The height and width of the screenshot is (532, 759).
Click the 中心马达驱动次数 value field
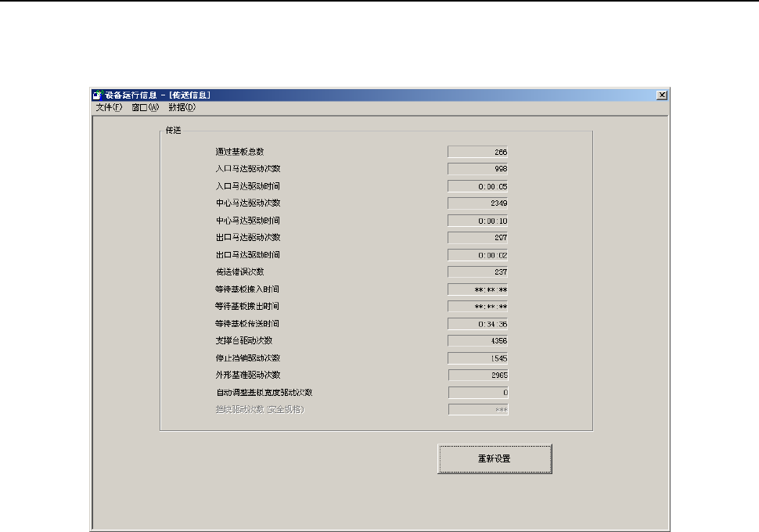tap(478, 203)
